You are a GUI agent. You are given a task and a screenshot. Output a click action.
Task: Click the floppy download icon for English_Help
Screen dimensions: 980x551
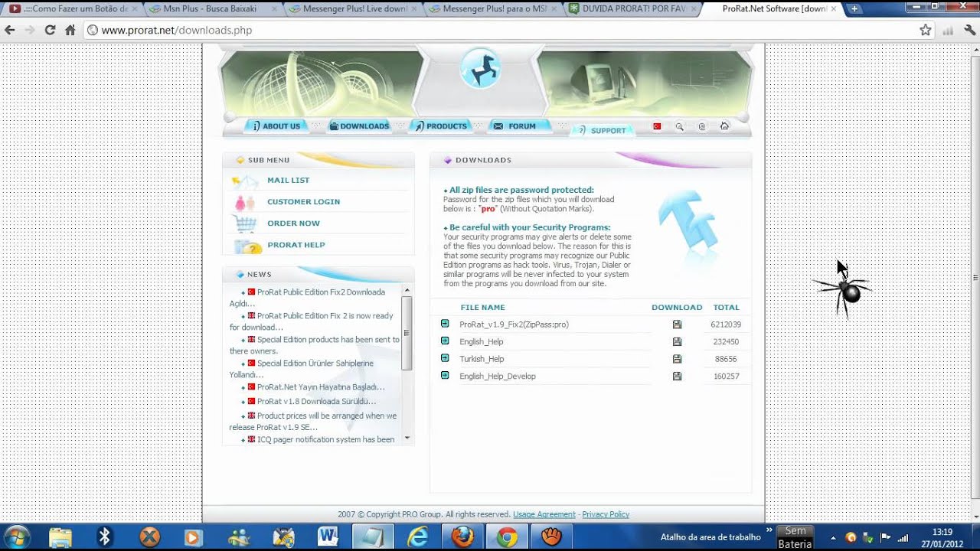677,341
